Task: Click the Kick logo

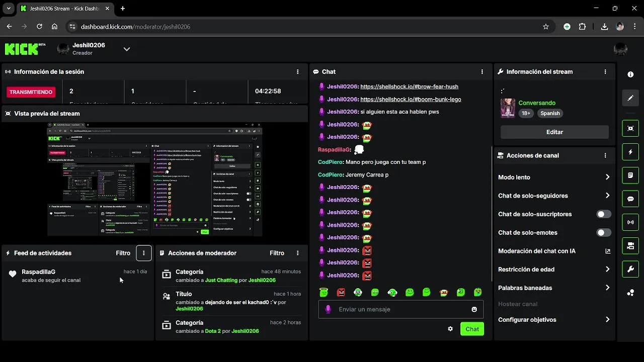Action: tap(25, 49)
